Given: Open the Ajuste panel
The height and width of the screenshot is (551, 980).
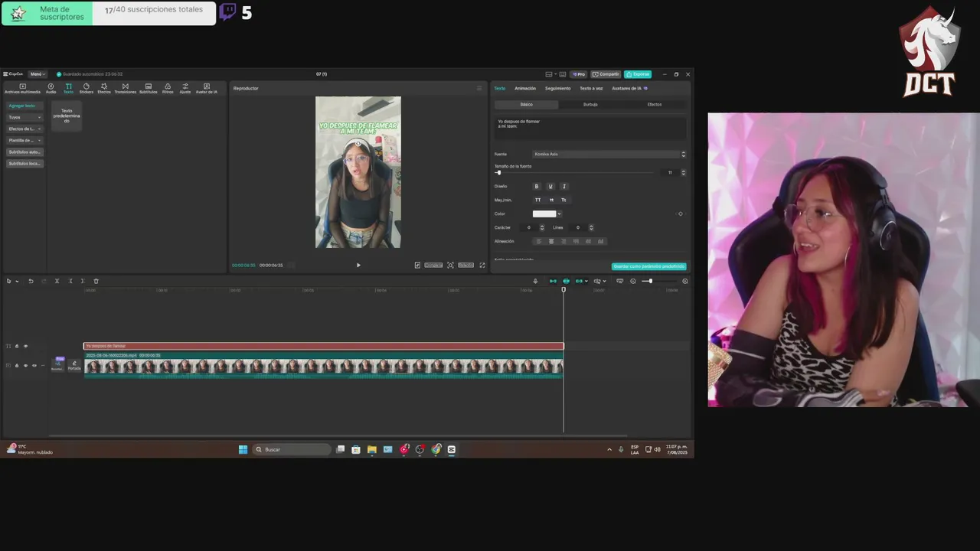Looking at the screenshot, I should pos(185,88).
